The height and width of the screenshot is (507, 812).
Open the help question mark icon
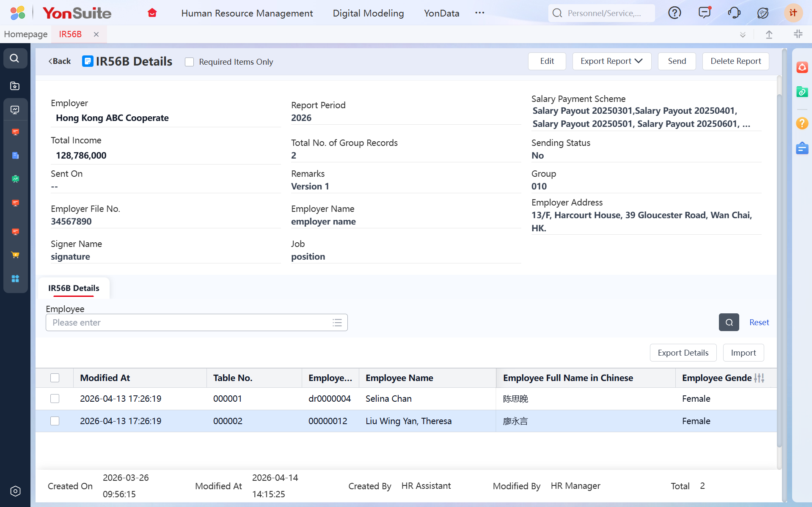[674, 13]
